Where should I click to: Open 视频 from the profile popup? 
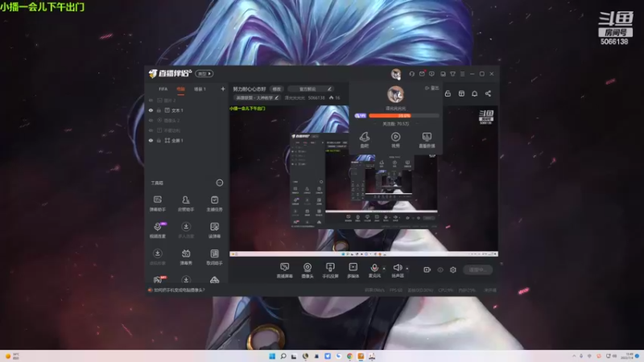coord(395,139)
